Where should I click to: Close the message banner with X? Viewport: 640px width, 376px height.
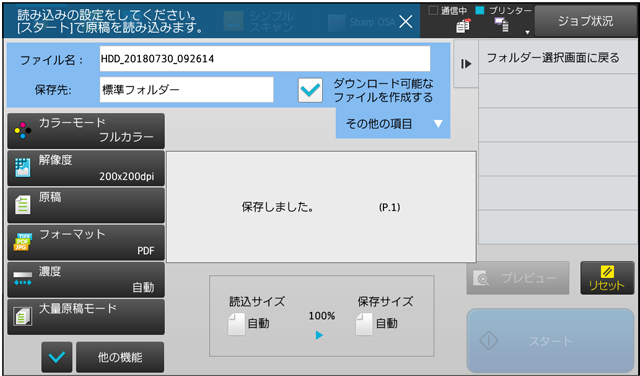coord(405,22)
